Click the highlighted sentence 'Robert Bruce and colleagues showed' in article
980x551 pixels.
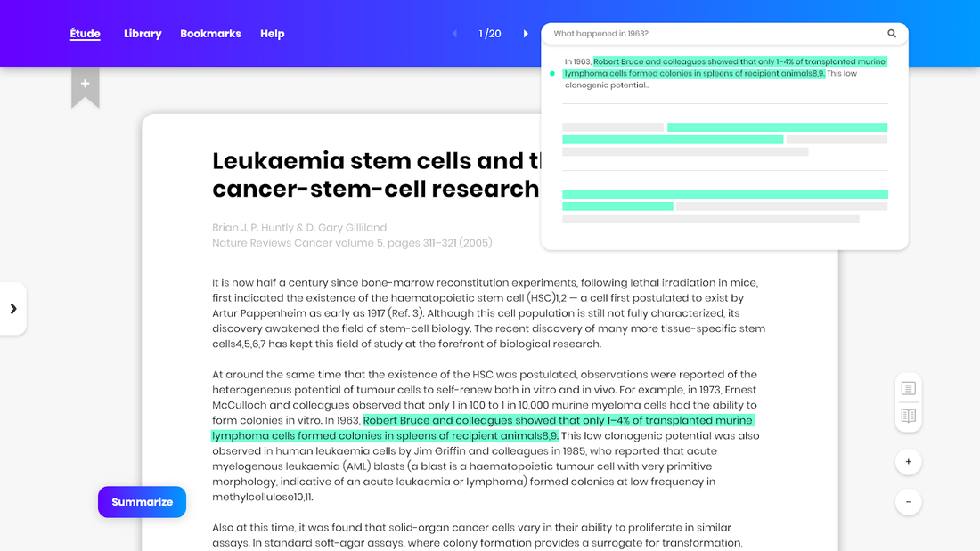(x=483, y=428)
